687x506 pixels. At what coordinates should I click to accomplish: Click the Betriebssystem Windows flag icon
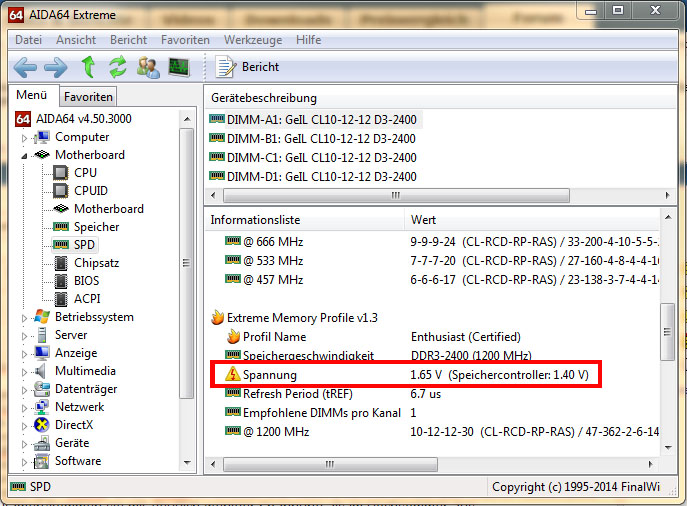(42, 317)
